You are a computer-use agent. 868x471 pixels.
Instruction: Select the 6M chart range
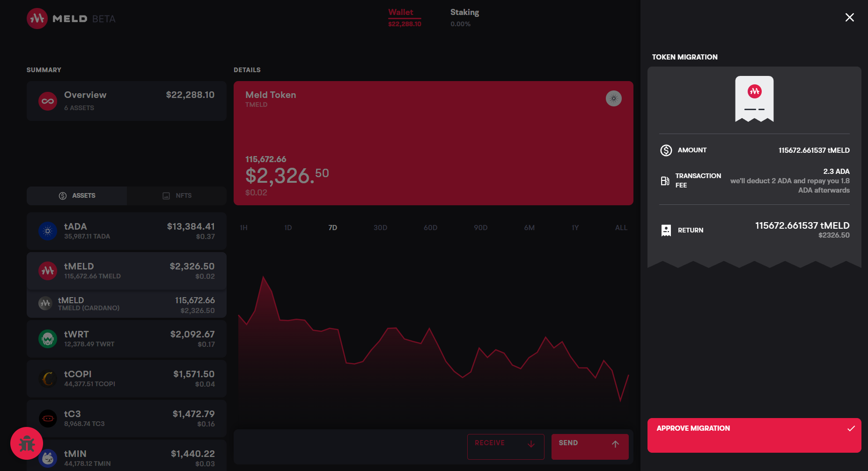pos(529,228)
